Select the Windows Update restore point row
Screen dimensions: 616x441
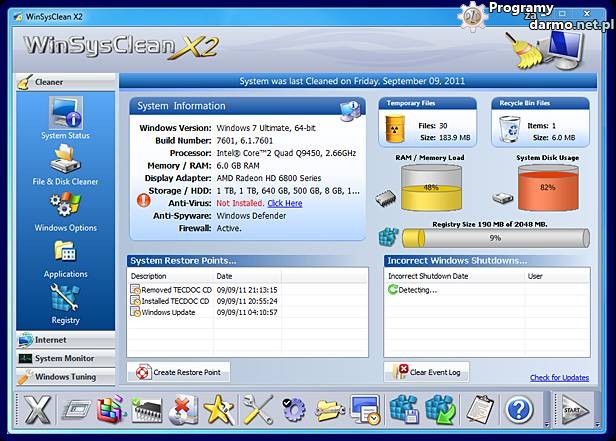click(x=168, y=311)
